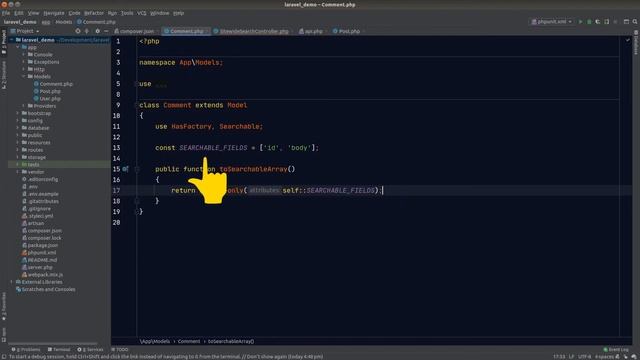
Task: Toggle the Project side tool button
Action: click(x=4, y=42)
